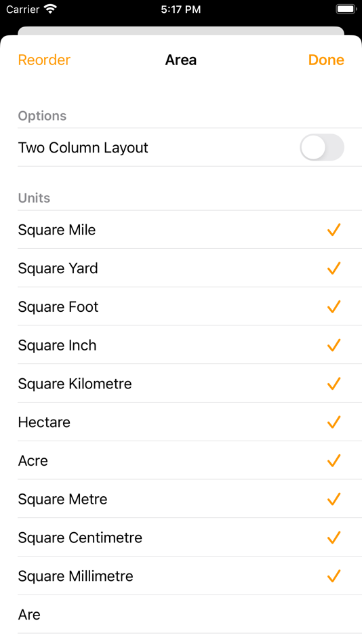This screenshot has width=362, height=644.
Task: Toggle the Hectare checkmark icon
Action: pos(334,422)
